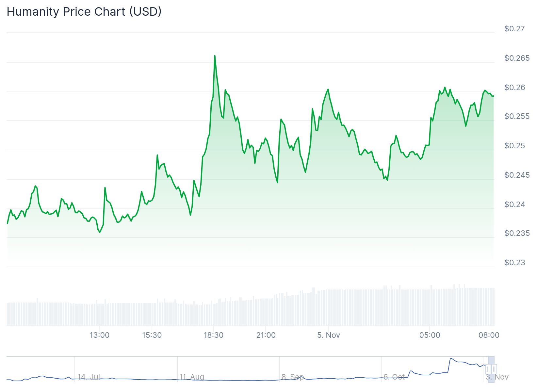537x392 pixels.
Task: Click the $0.265 price axis label
Action: click(x=517, y=58)
